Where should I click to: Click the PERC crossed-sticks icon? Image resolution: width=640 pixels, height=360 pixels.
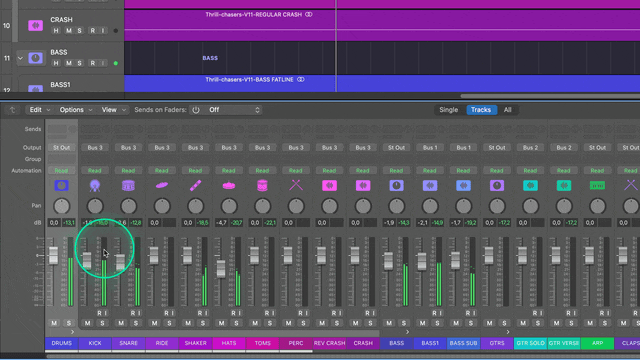[296, 185]
